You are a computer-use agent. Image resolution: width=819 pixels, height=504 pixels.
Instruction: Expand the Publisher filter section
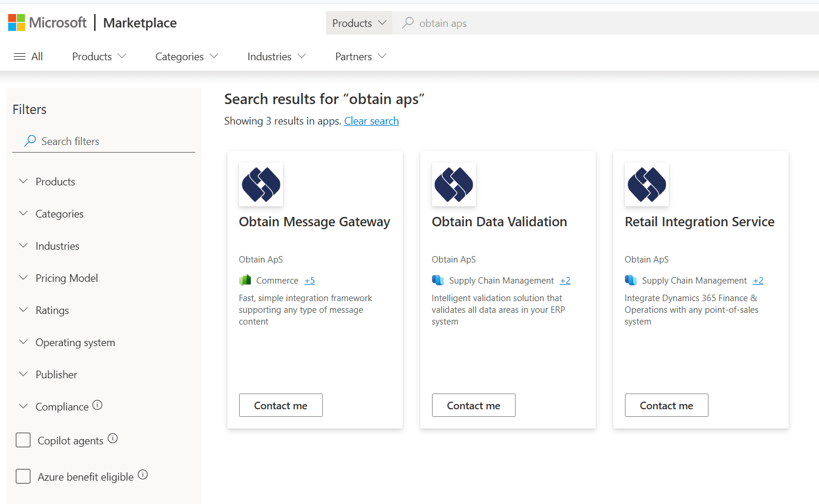pos(56,375)
